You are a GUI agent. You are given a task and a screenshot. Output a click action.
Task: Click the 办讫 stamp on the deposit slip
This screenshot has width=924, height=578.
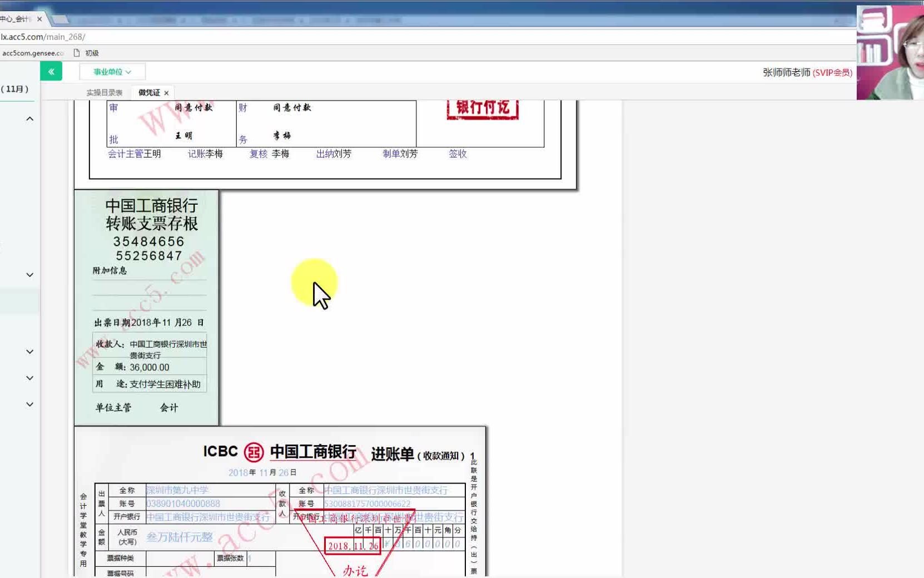point(354,570)
